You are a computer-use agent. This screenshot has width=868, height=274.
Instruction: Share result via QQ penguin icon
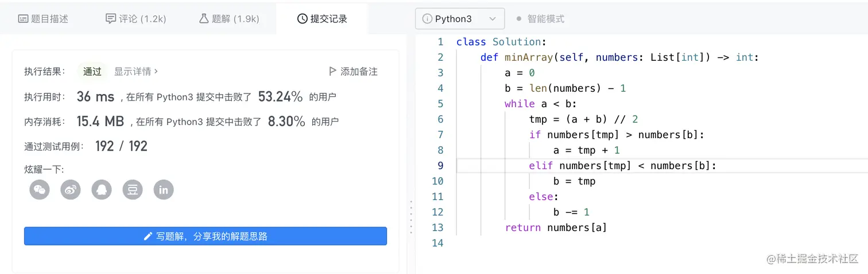[x=102, y=190]
